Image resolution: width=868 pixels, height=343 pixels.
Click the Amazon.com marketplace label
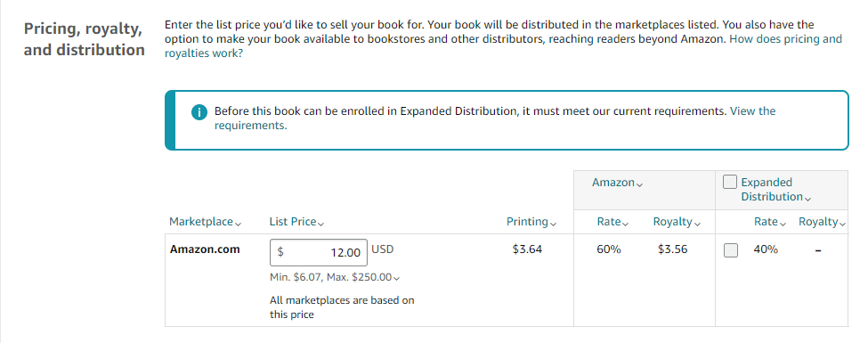[x=205, y=249]
